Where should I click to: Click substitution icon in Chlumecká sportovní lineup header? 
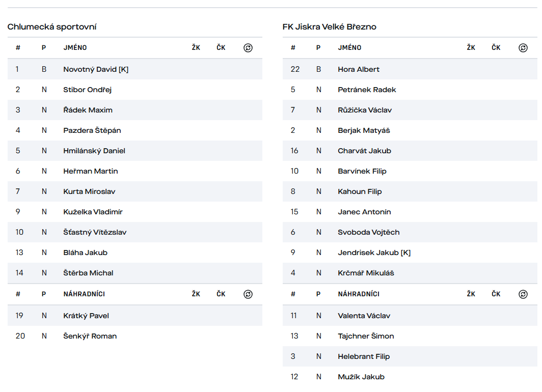tap(248, 48)
